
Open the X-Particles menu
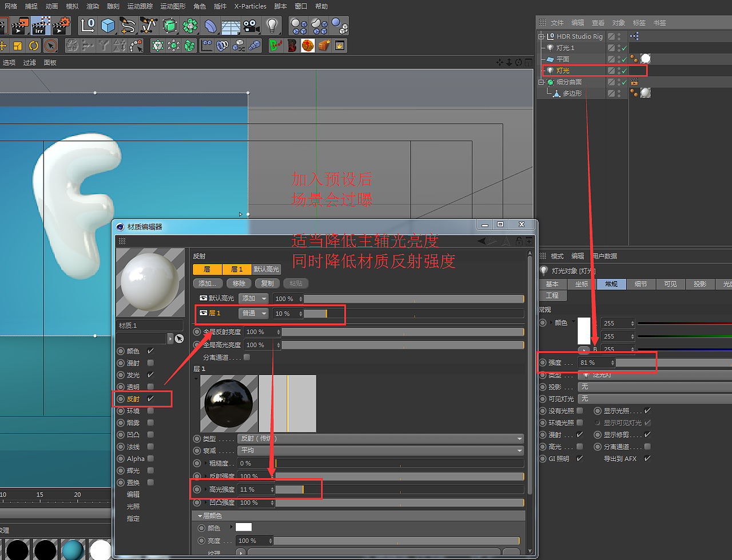(250, 6)
